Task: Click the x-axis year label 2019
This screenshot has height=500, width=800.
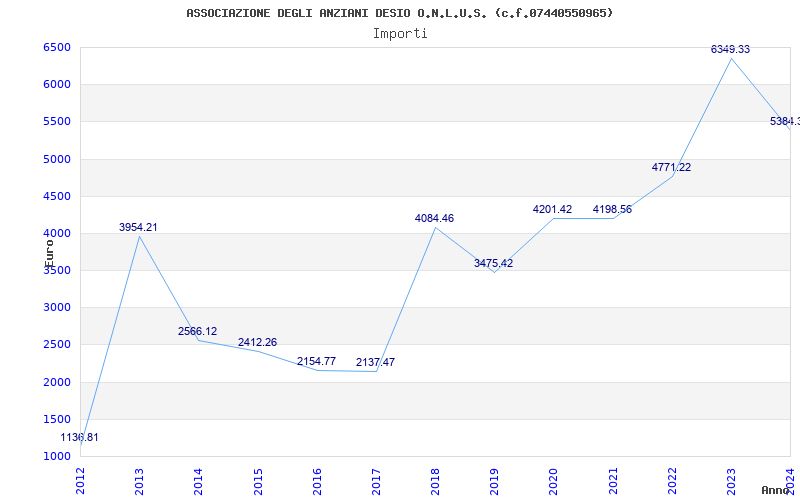Action: [494, 481]
